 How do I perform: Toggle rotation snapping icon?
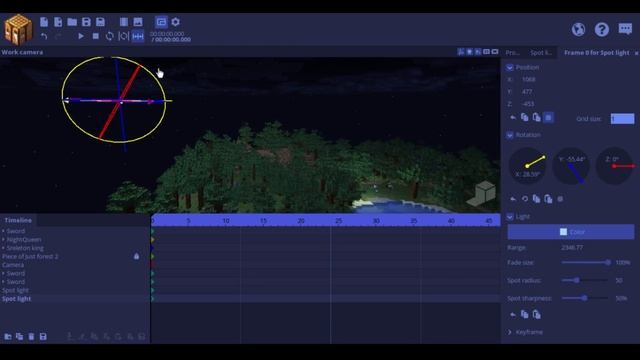(560, 199)
